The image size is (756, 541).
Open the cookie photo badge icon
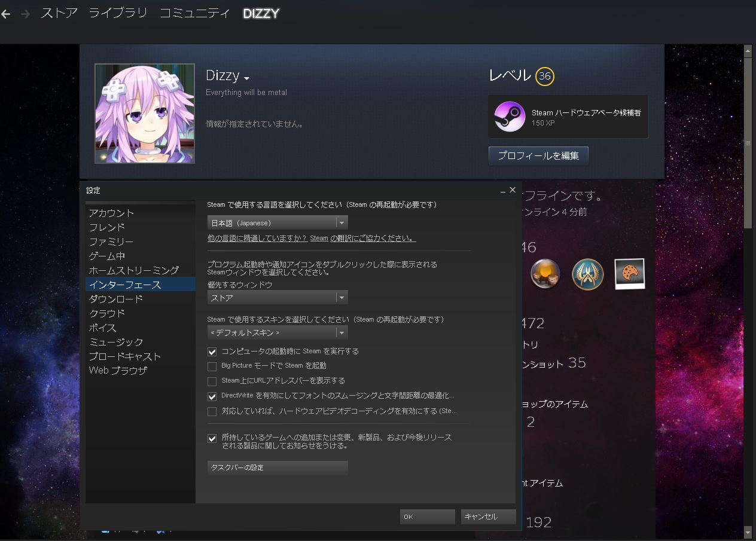point(629,274)
